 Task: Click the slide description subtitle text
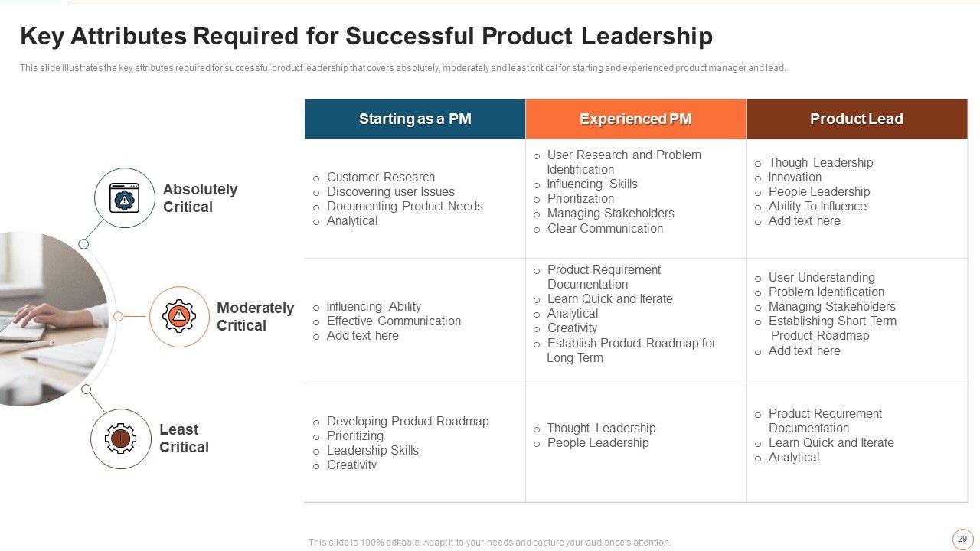coord(403,68)
